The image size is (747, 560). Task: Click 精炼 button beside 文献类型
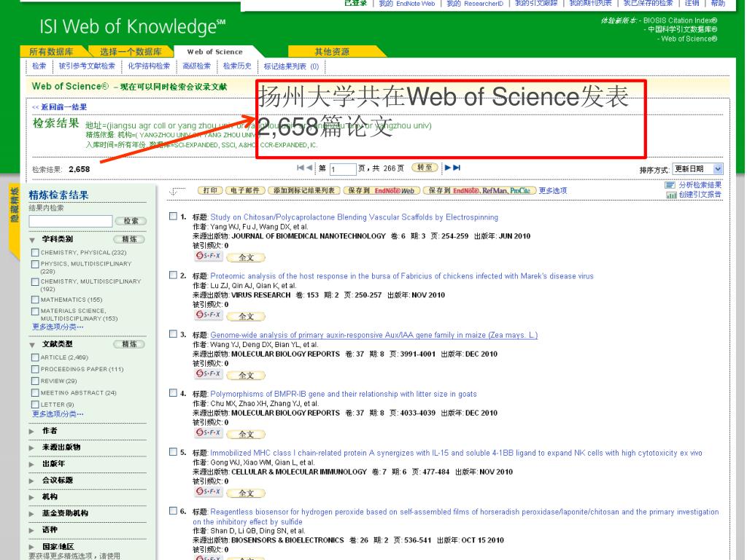point(129,344)
